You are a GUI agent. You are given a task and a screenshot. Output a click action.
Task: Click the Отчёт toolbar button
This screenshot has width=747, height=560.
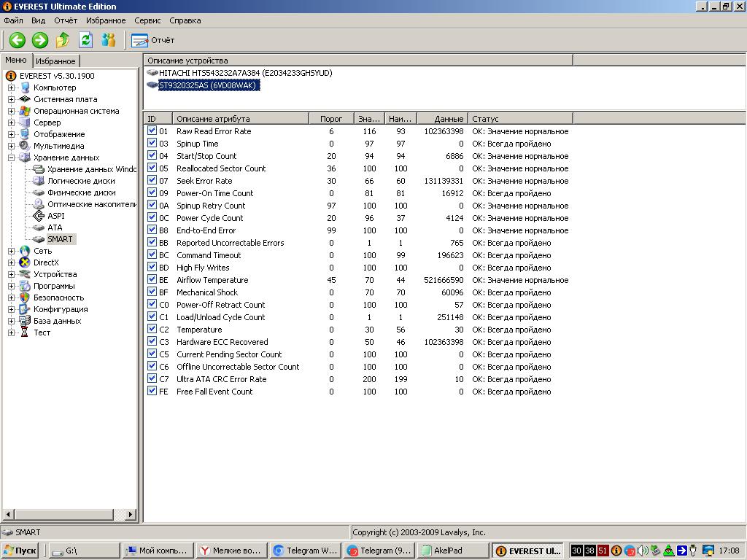[153, 40]
